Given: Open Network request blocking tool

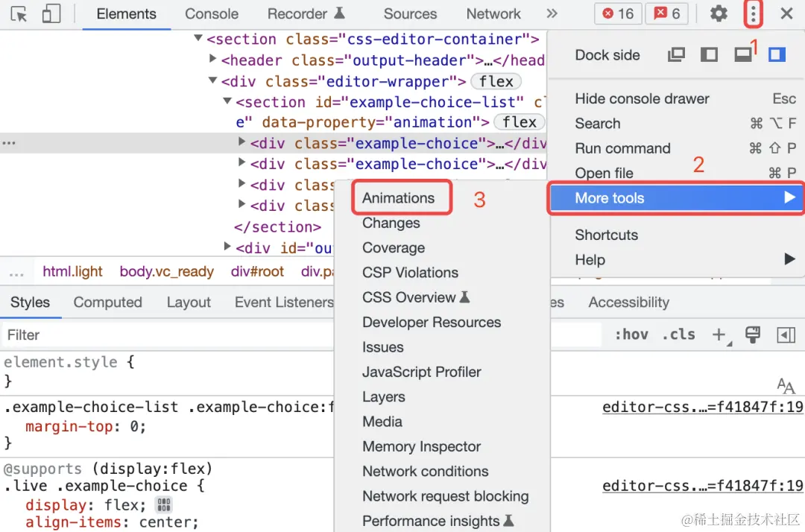Looking at the screenshot, I should tap(446, 496).
